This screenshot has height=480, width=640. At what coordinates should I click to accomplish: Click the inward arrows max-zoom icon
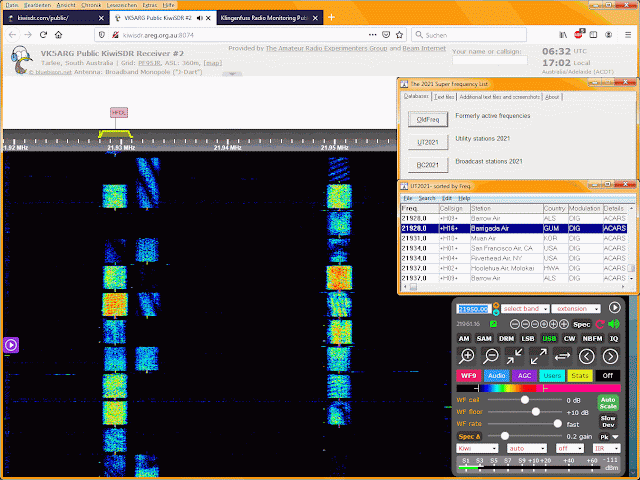pos(514,356)
